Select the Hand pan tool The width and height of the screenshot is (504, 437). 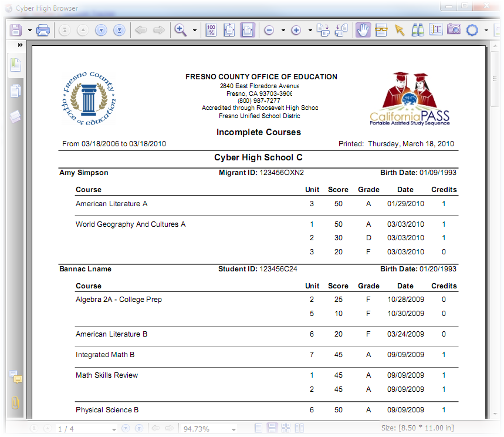pos(363,29)
